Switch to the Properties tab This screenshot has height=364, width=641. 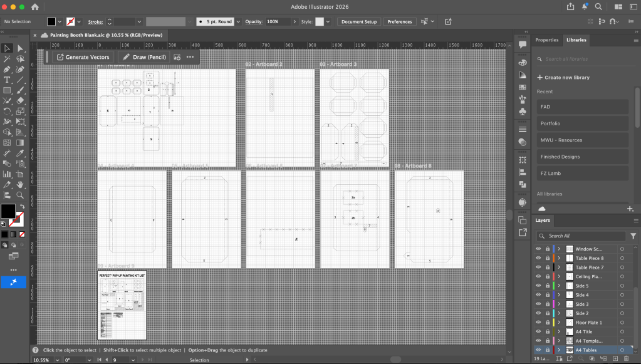pyautogui.click(x=546, y=39)
